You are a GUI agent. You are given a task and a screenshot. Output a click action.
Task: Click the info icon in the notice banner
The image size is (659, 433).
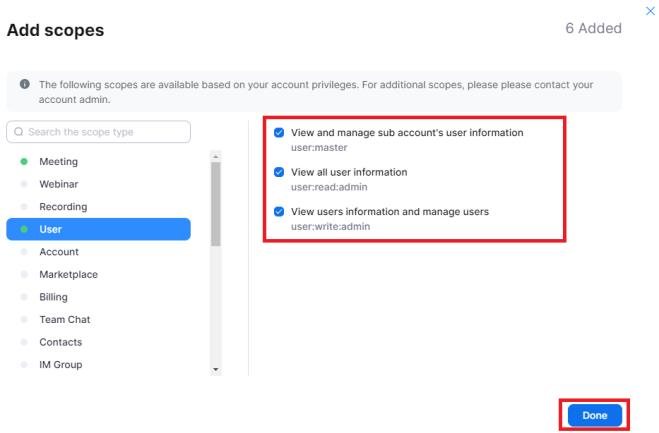point(25,84)
